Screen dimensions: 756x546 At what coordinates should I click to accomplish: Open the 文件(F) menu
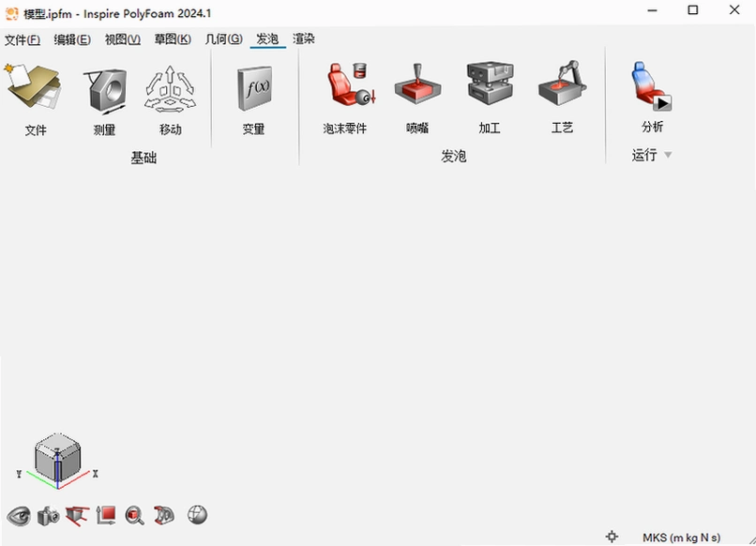click(23, 39)
